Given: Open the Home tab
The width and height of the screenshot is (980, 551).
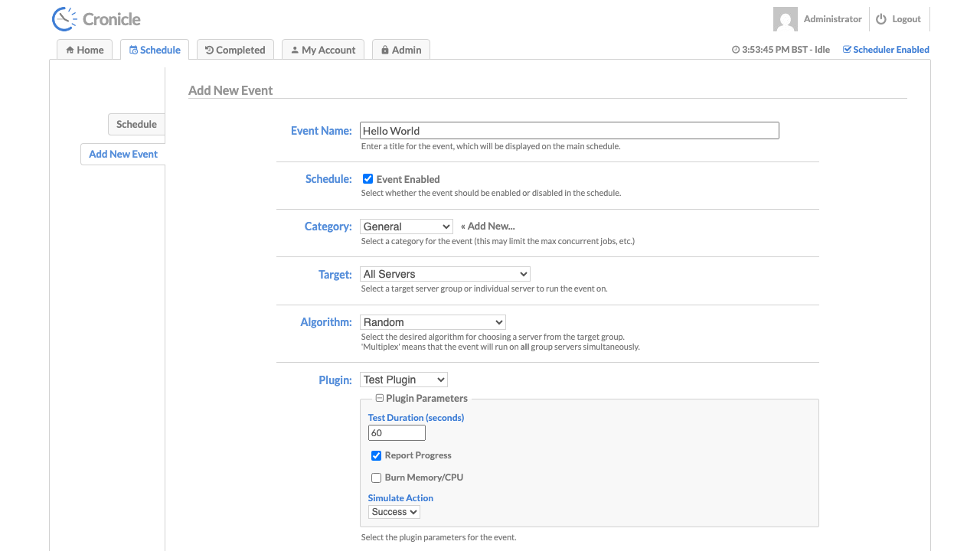Looking at the screenshot, I should pos(85,50).
